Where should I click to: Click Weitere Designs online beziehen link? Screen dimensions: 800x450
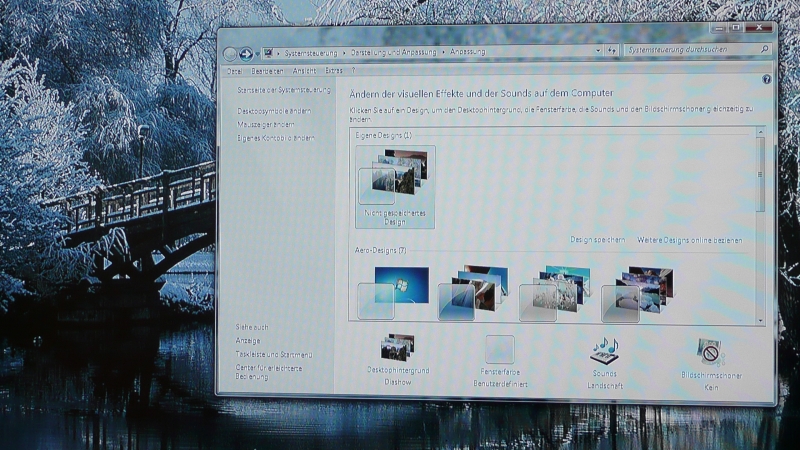click(690, 240)
